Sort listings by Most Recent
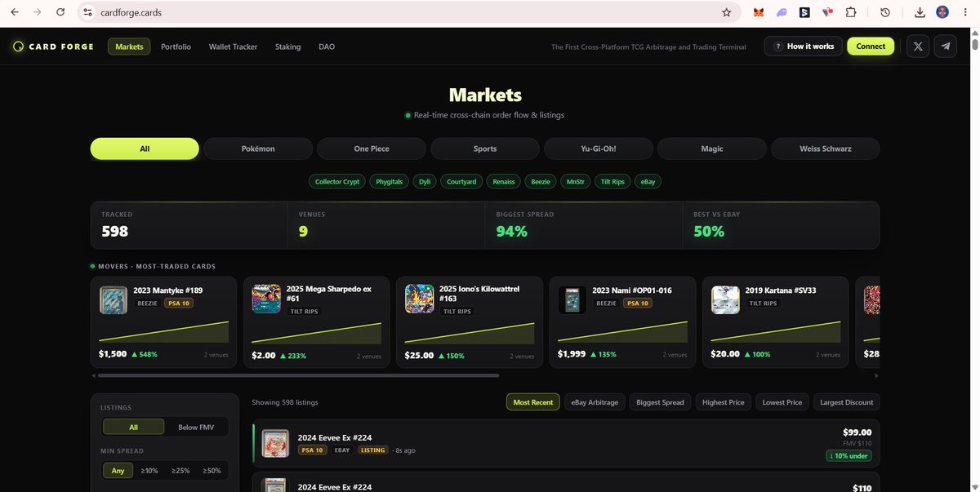Image resolution: width=980 pixels, height=492 pixels. coord(533,402)
